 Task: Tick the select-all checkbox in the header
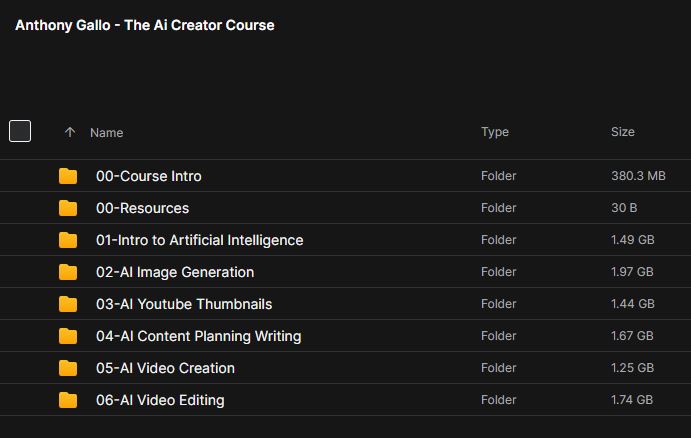20,131
